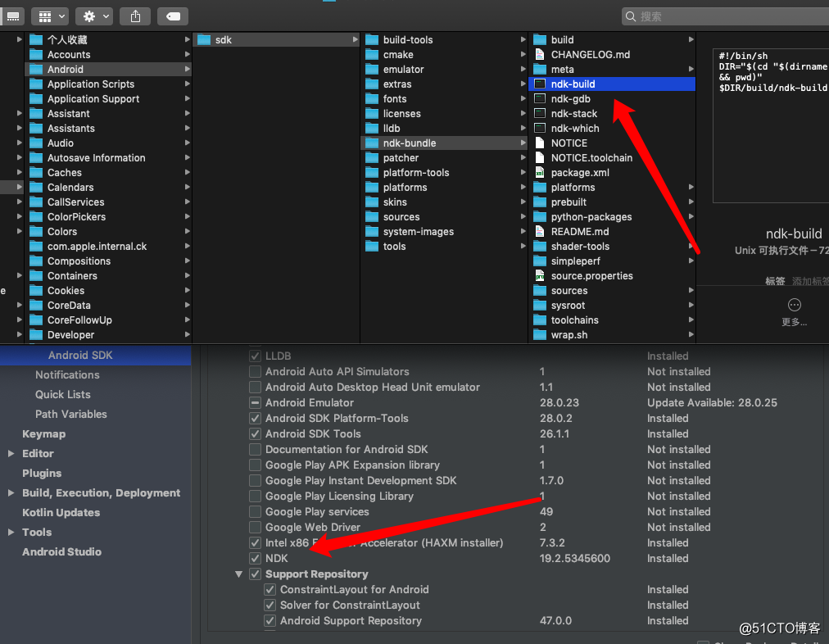Click NDK version 19.2.5345600 cell
This screenshot has height=644, width=829.
click(x=575, y=558)
